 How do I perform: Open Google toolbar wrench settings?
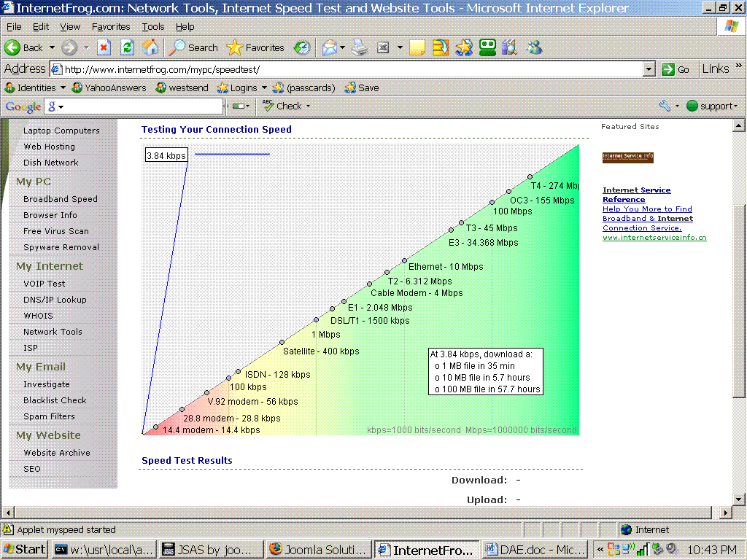pyautogui.click(x=665, y=106)
